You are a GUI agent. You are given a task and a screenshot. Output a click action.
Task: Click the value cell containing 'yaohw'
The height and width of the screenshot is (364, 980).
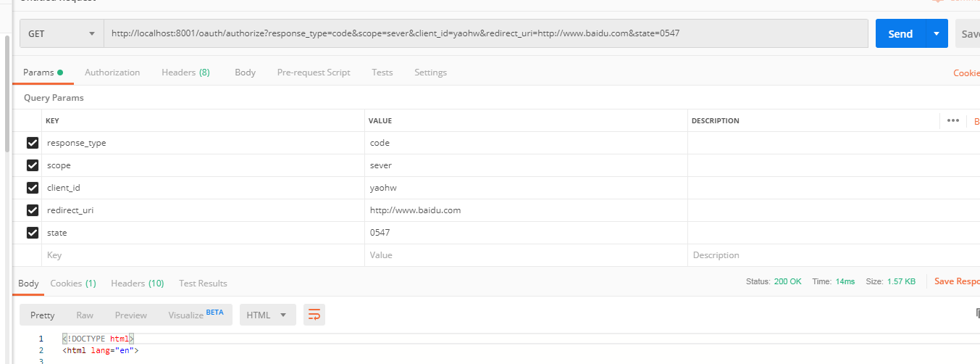click(x=526, y=188)
